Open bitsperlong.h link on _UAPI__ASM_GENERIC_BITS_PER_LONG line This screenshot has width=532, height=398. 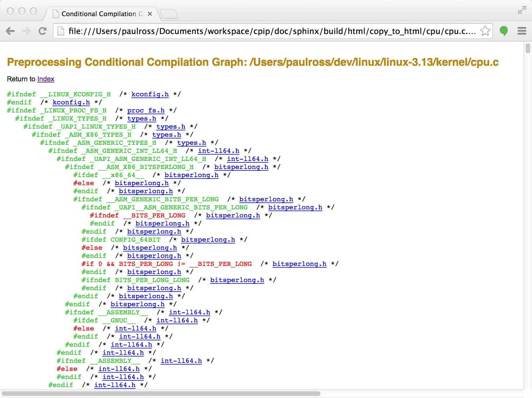(295, 207)
